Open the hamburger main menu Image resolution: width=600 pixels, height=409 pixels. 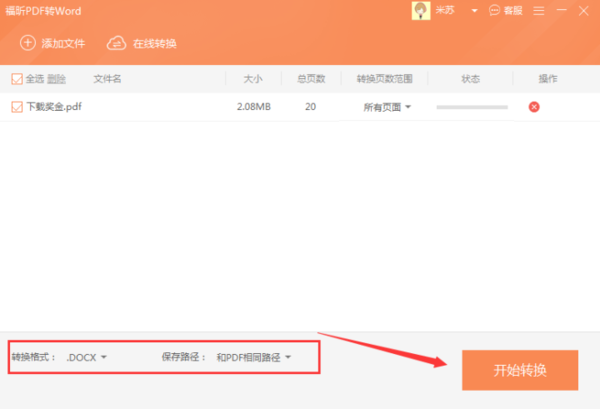(540, 11)
